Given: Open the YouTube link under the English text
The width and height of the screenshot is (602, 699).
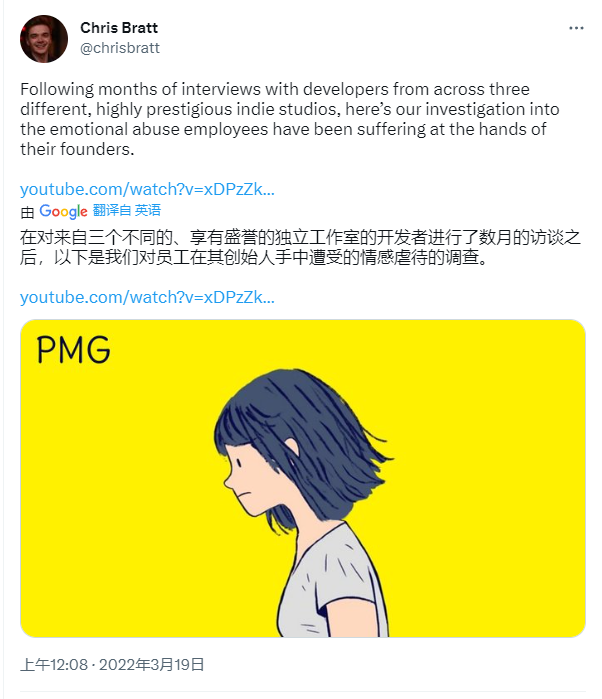Looking at the screenshot, I should (x=147, y=189).
